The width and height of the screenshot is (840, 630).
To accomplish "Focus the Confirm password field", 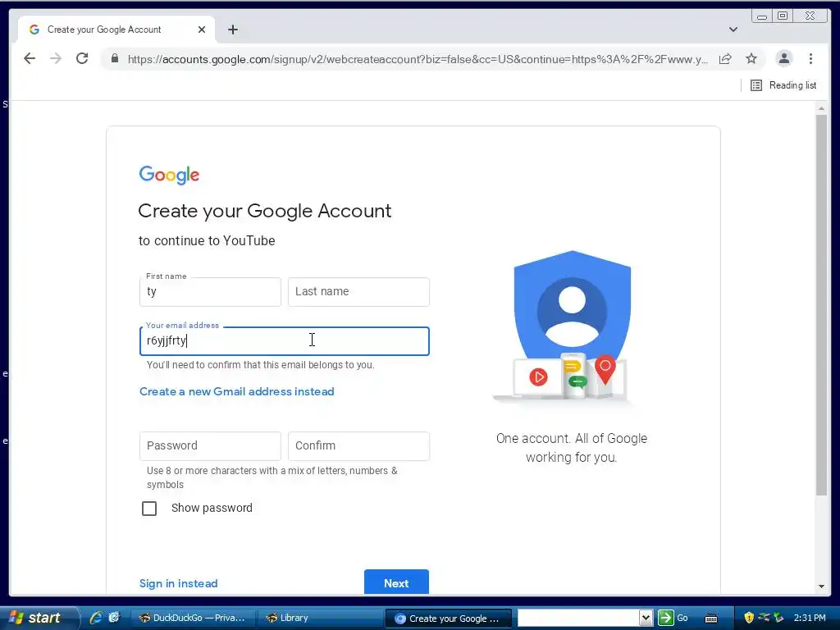I will (358, 446).
